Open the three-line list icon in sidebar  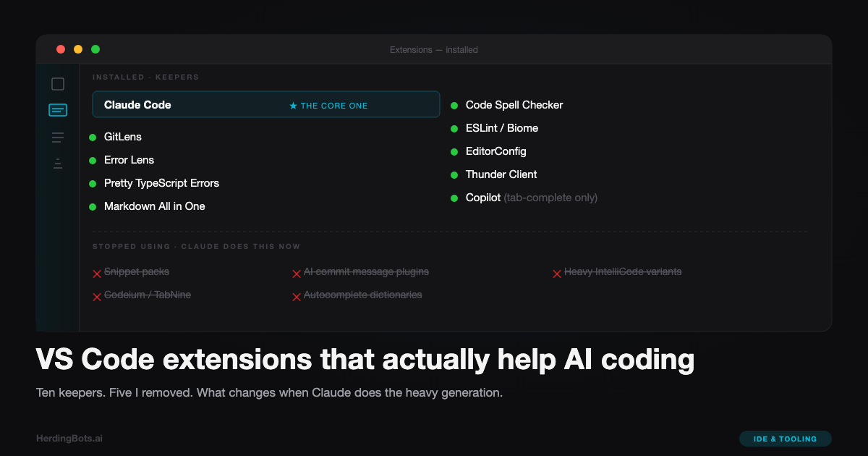(x=58, y=138)
